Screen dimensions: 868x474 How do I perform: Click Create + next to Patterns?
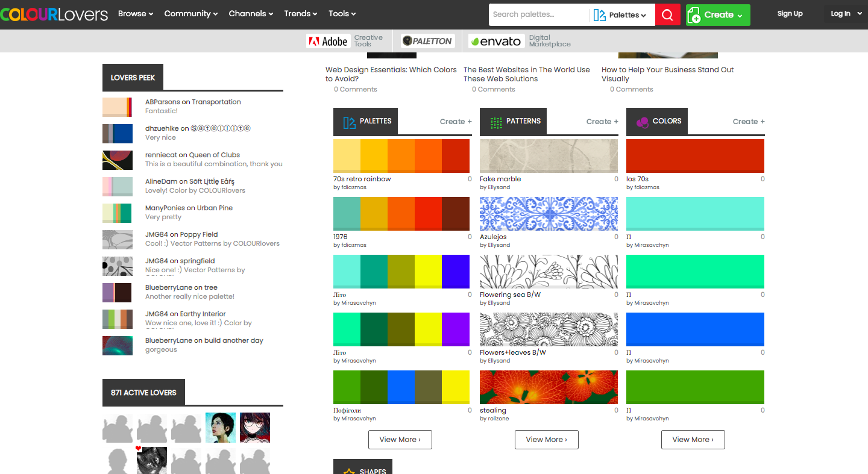602,122
